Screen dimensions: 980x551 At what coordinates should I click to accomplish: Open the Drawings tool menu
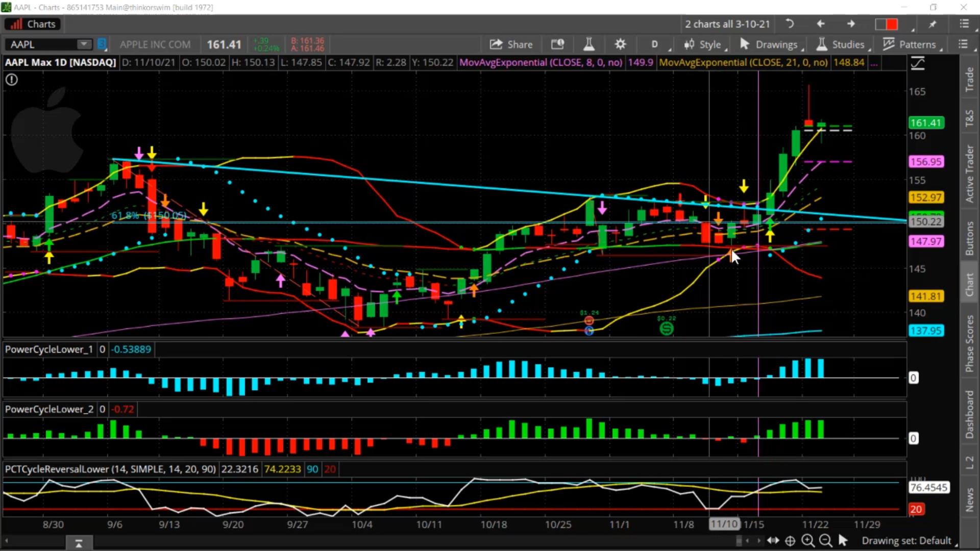click(771, 44)
